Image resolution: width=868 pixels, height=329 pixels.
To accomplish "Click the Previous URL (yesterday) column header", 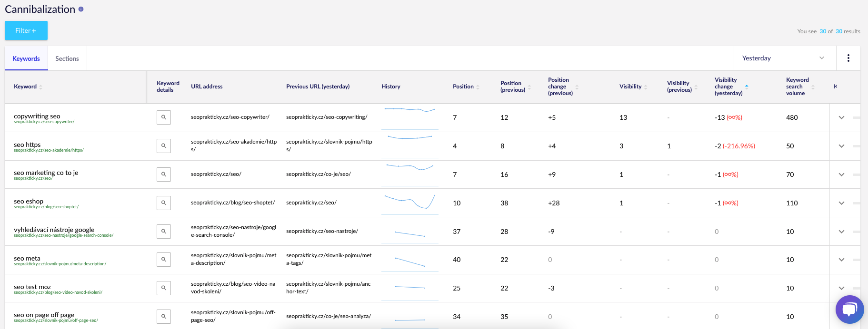I will click(x=318, y=87).
